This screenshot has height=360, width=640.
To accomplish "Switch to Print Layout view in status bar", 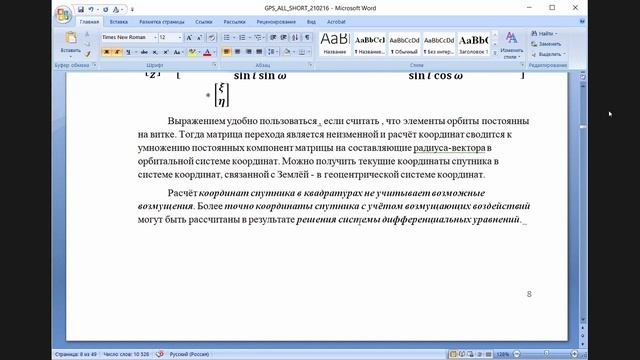I will [x=453, y=354].
